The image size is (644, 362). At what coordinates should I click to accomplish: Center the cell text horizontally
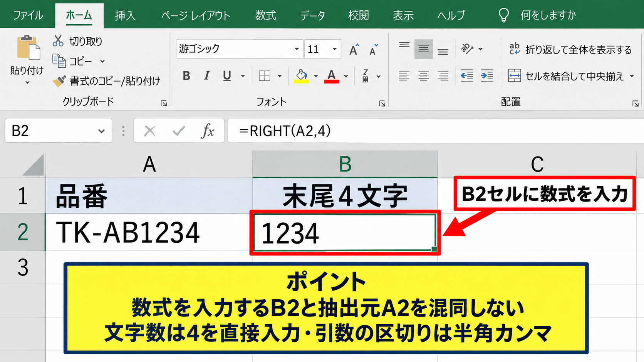(424, 76)
